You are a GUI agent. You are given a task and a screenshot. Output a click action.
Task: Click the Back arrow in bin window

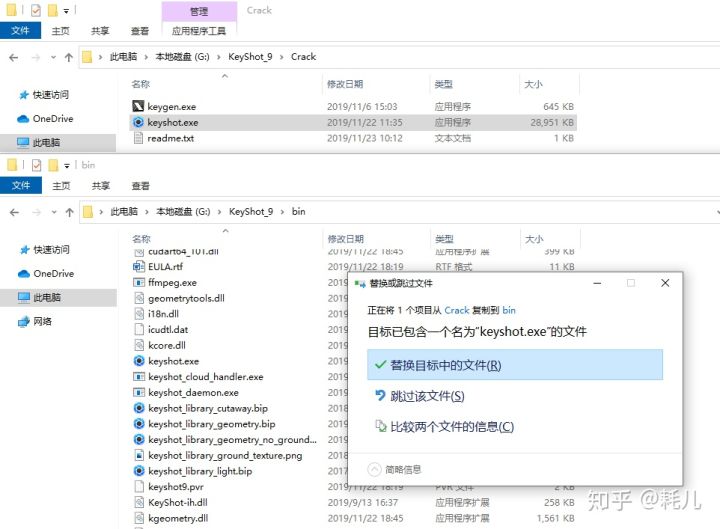click(x=14, y=212)
